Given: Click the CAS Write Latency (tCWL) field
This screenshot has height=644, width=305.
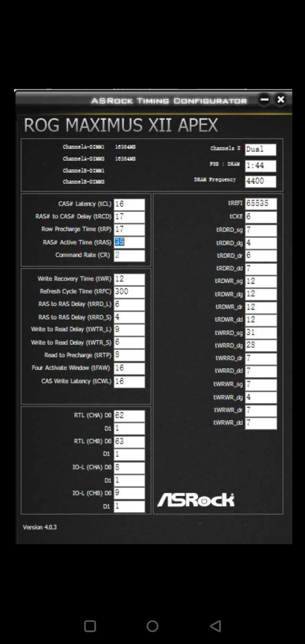Looking at the screenshot, I should pyautogui.click(x=129, y=382).
